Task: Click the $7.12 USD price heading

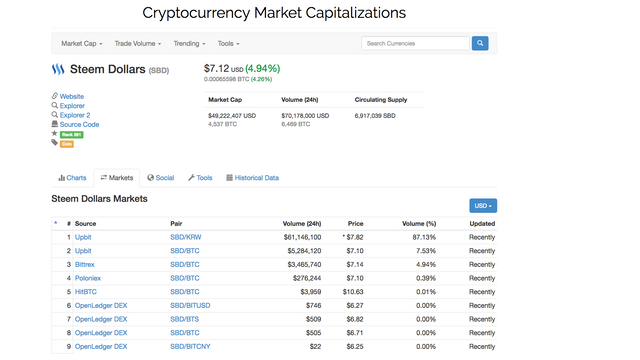Action: click(x=224, y=69)
